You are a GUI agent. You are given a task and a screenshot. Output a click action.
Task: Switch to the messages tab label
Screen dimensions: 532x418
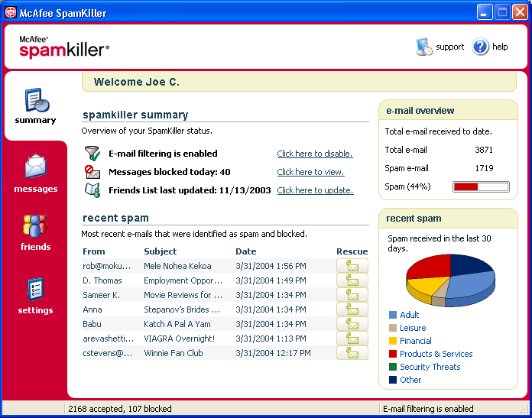pos(36,189)
